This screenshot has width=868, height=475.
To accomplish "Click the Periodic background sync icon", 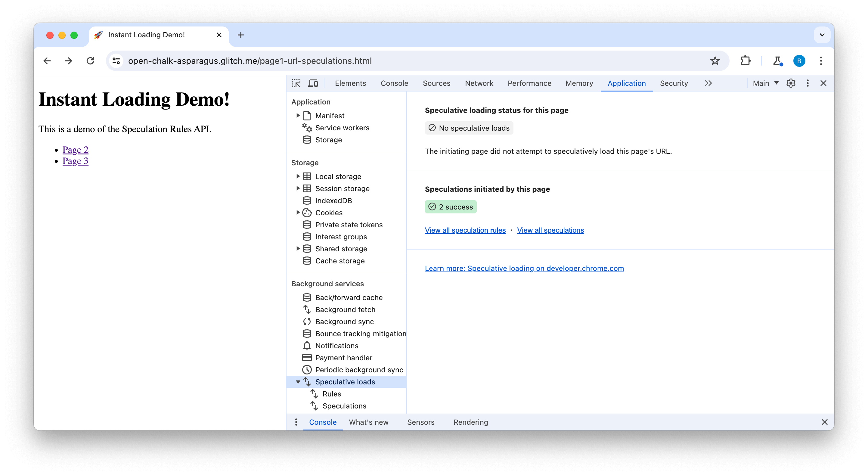I will tap(307, 370).
